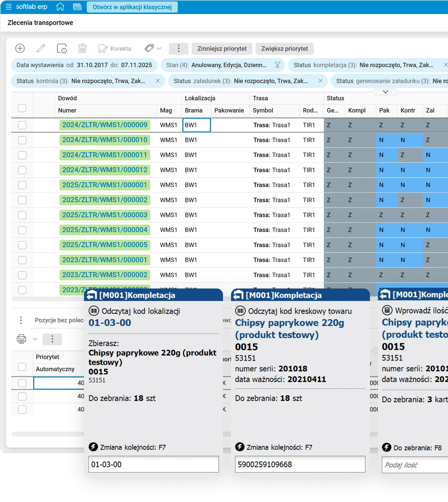
Task: Click the trash delete icon
Action: [82, 48]
